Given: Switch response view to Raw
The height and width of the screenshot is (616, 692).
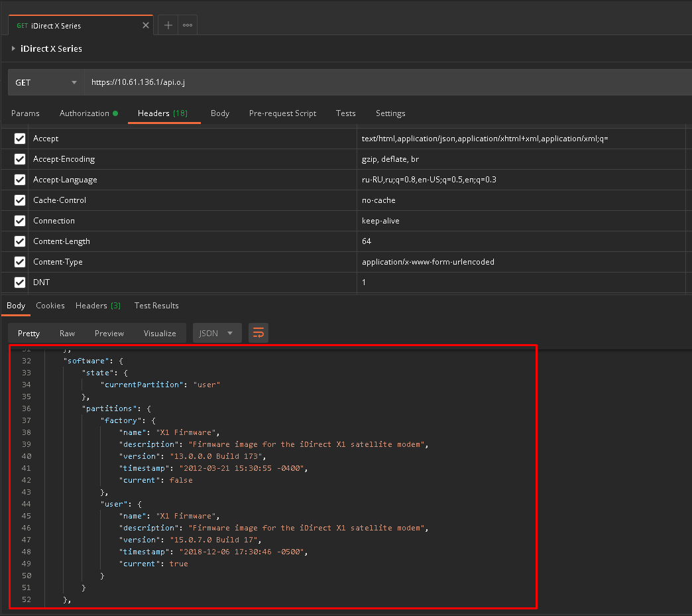Looking at the screenshot, I should [x=67, y=334].
